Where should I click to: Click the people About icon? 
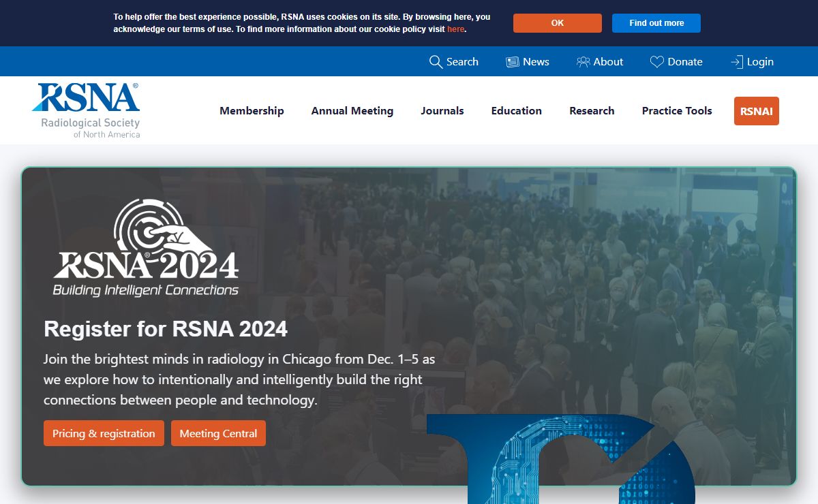click(x=584, y=62)
